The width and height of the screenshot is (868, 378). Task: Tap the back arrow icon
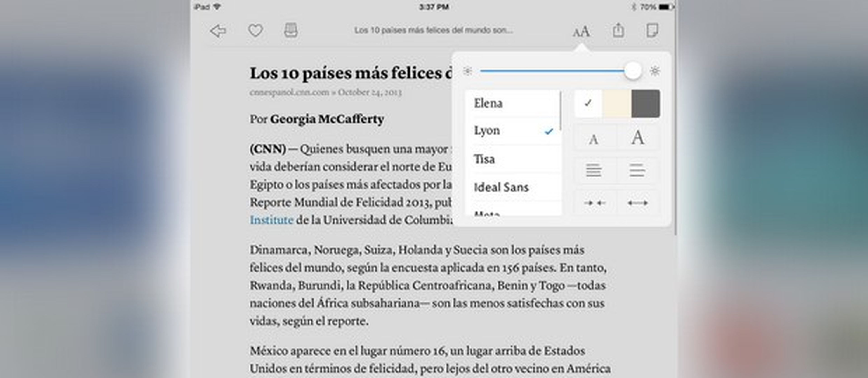click(x=218, y=31)
